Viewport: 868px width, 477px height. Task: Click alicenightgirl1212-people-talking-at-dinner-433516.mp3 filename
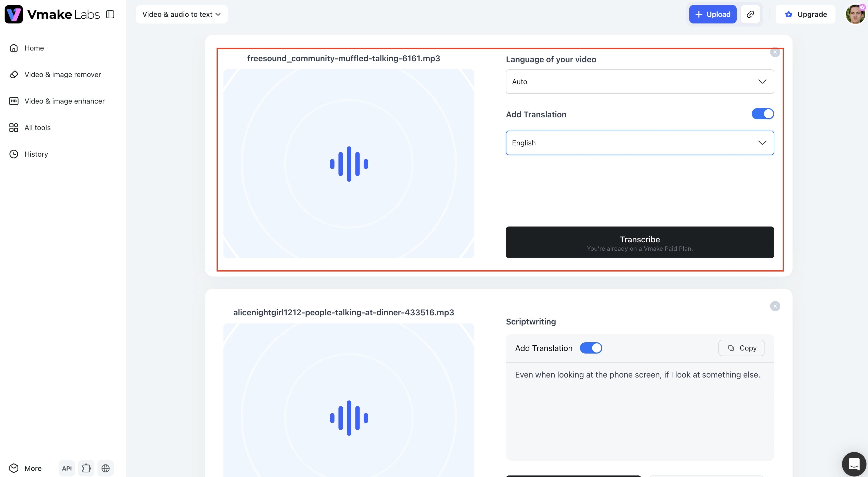[x=343, y=312]
